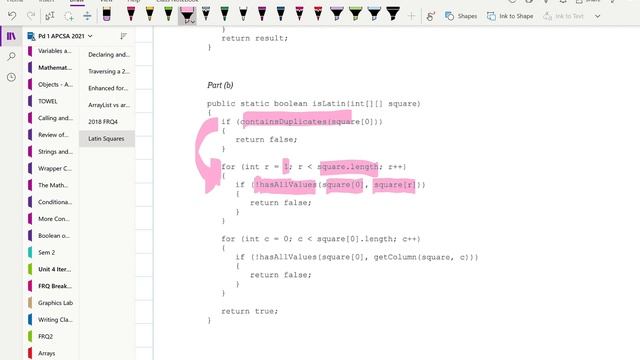Click the getColumn(square, c) code text

[x=422, y=257]
